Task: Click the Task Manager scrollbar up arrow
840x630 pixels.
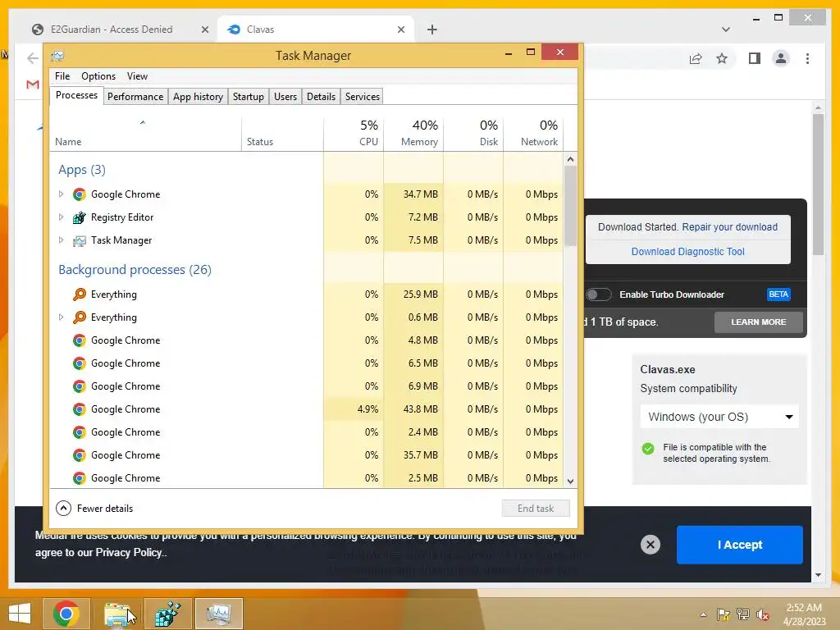Action: pos(570,159)
